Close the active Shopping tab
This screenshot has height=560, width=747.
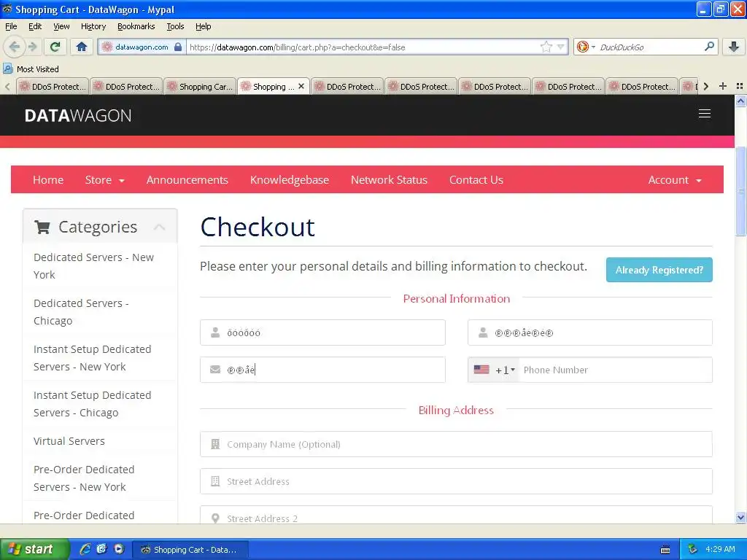tap(301, 86)
